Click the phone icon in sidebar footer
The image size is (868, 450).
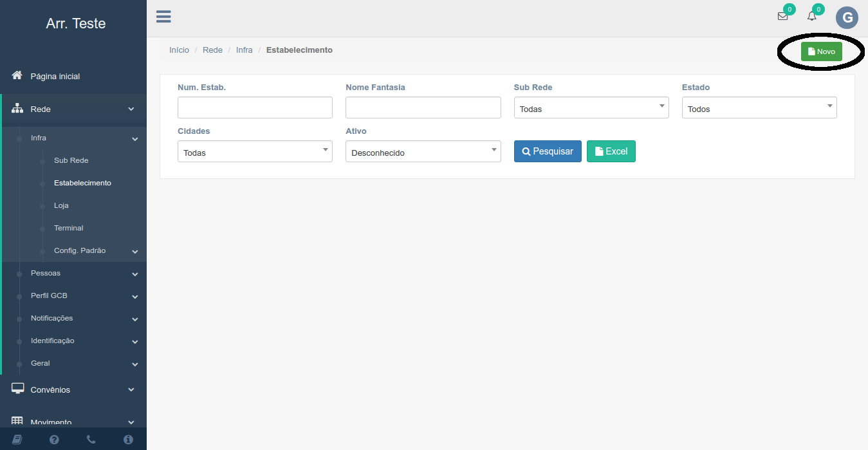point(91,439)
